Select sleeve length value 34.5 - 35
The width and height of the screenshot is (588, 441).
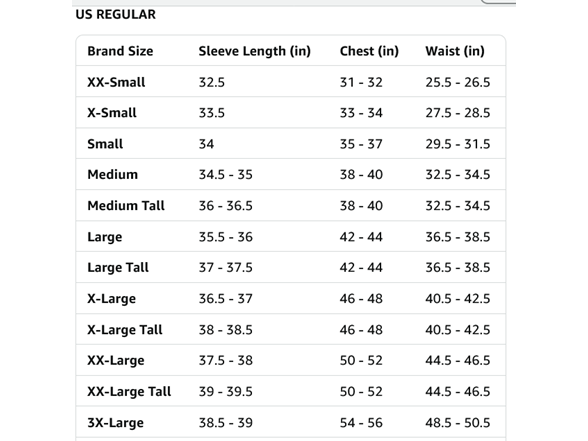coord(226,175)
